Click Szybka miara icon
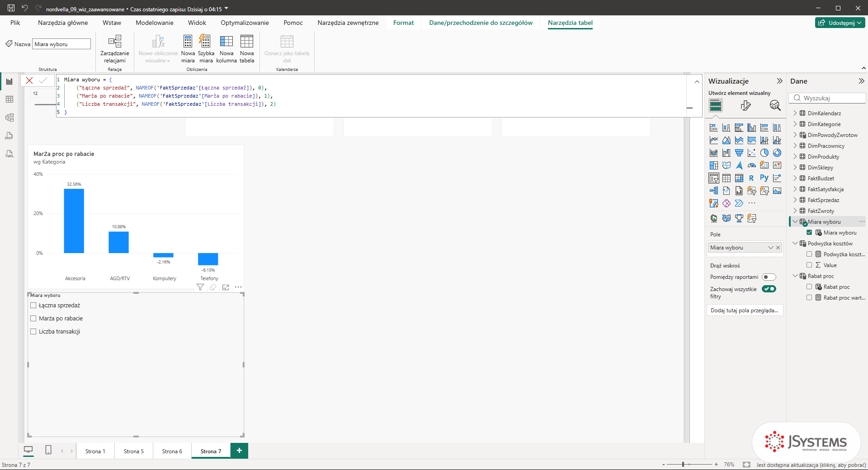The image size is (868, 470). (x=206, y=42)
